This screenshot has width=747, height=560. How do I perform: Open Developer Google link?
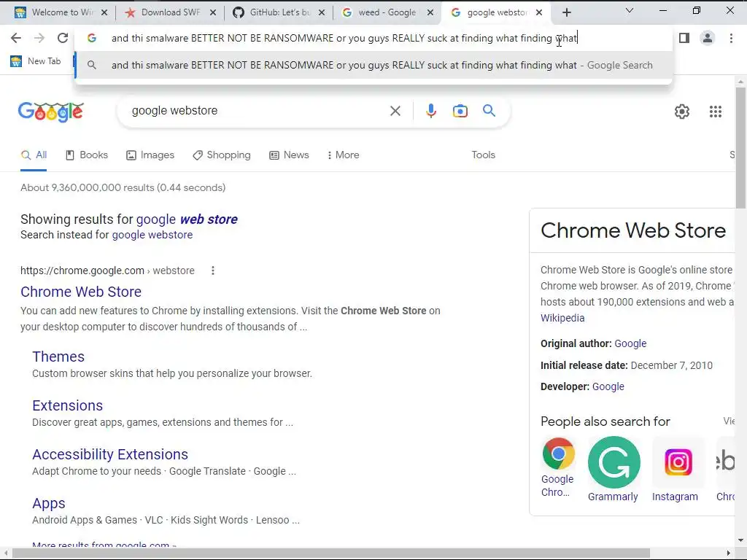(608, 386)
